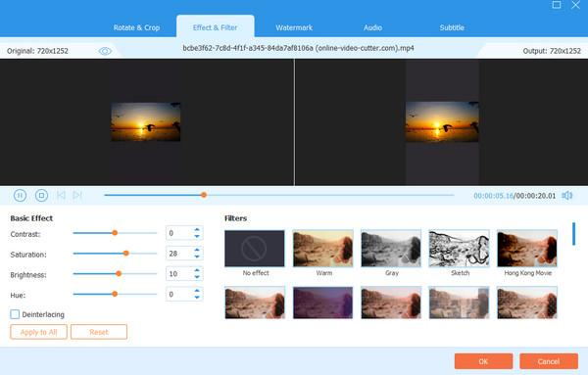Viewport: 588px width, 375px height.
Task: Decrease Contrast with the down arrow
Action: tap(197, 236)
